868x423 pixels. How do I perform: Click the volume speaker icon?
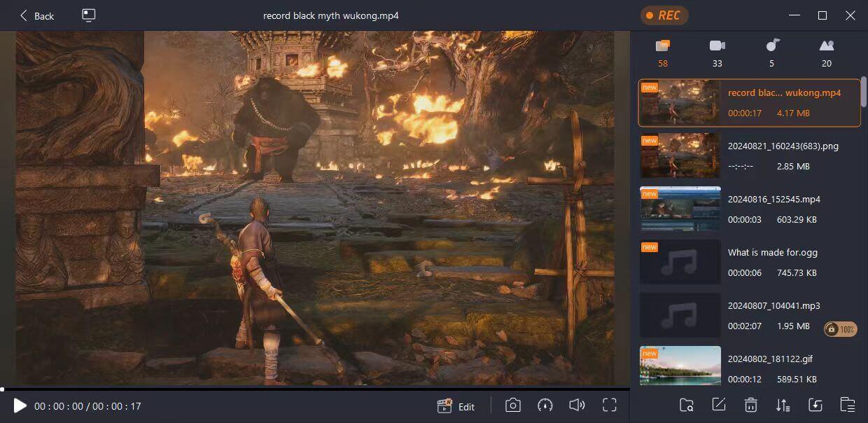pyautogui.click(x=577, y=405)
